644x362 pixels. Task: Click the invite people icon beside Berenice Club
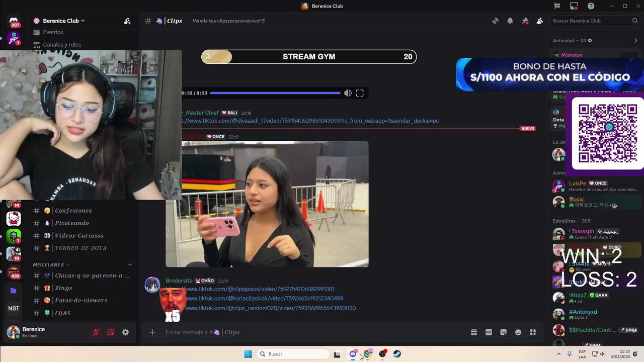point(127,21)
